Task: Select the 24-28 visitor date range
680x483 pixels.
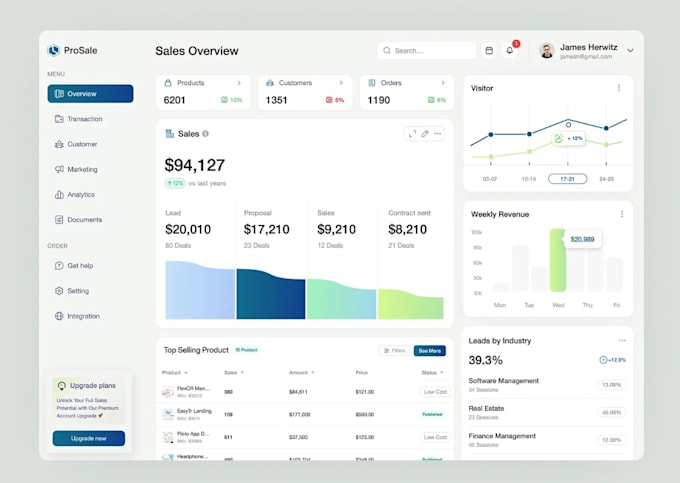Action: coord(606,179)
